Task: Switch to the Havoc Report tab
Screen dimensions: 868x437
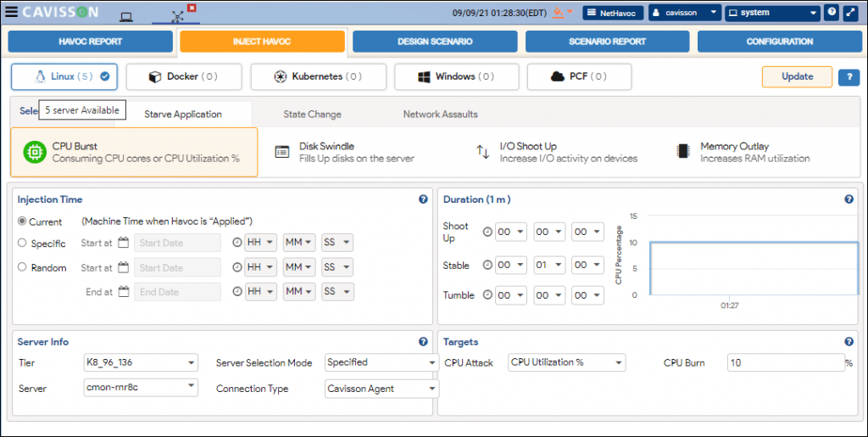Action: (90, 42)
